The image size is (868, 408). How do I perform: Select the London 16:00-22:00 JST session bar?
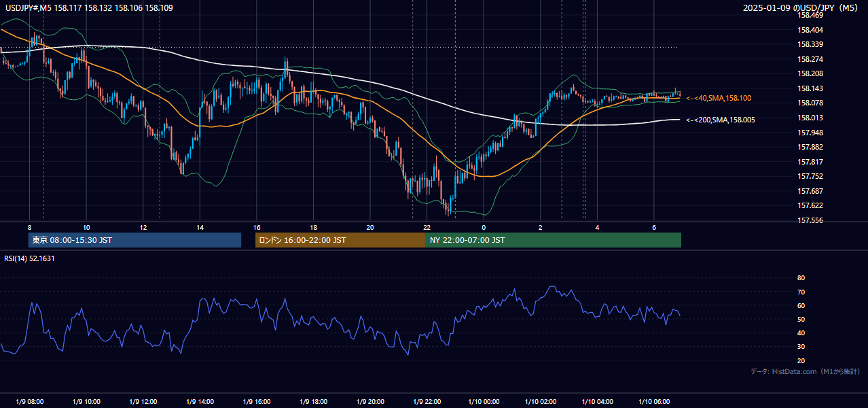pos(340,240)
